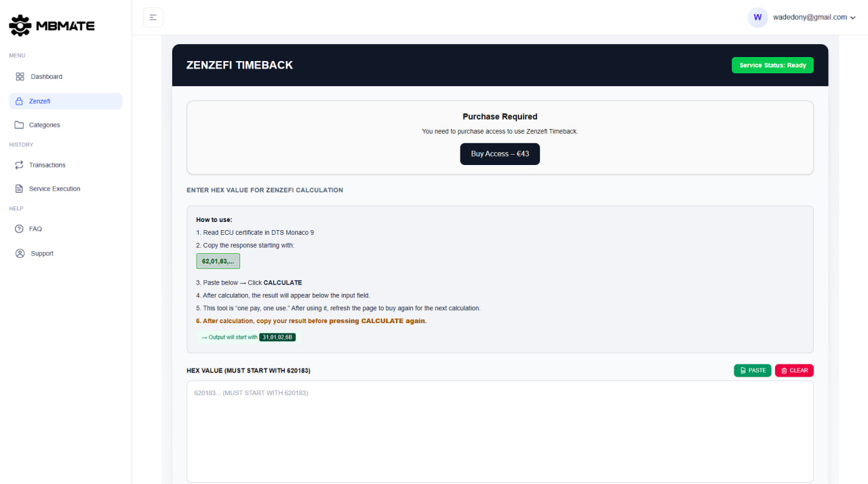The width and height of the screenshot is (868, 484).
Task: Select the Service Execution document icon
Action: [x=19, y=188]
